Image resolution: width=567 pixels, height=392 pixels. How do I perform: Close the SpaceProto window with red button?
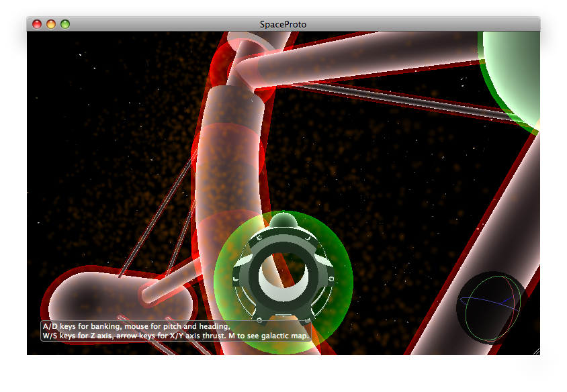[x=37, y=24]
